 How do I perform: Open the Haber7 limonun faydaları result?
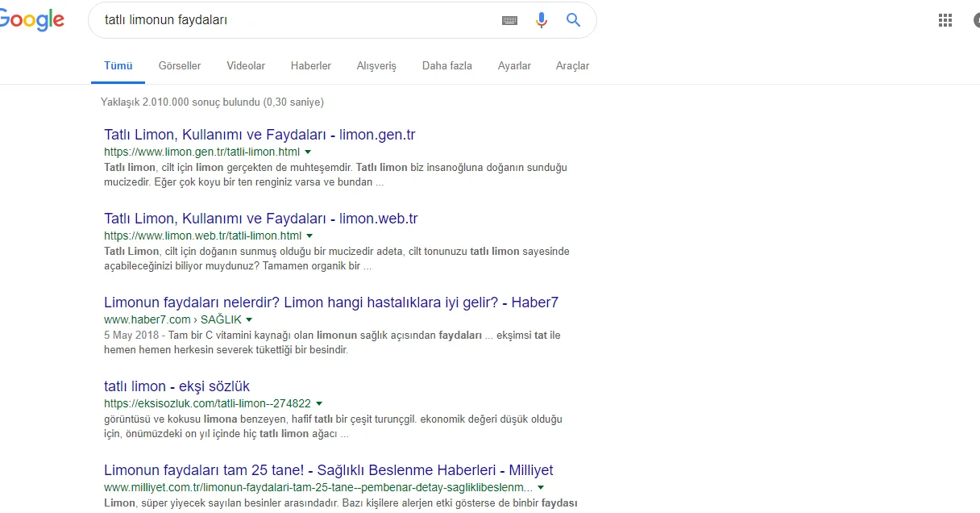[331, 302]
